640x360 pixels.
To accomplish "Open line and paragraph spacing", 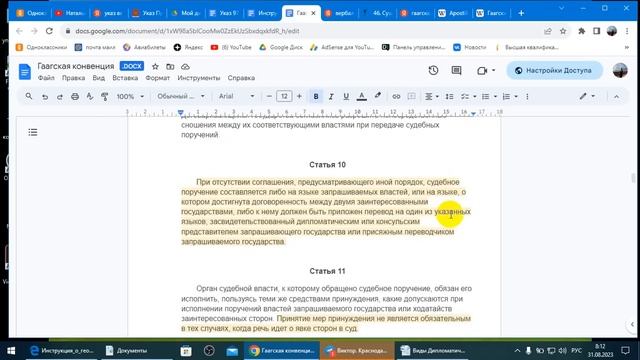I will 449,97.
